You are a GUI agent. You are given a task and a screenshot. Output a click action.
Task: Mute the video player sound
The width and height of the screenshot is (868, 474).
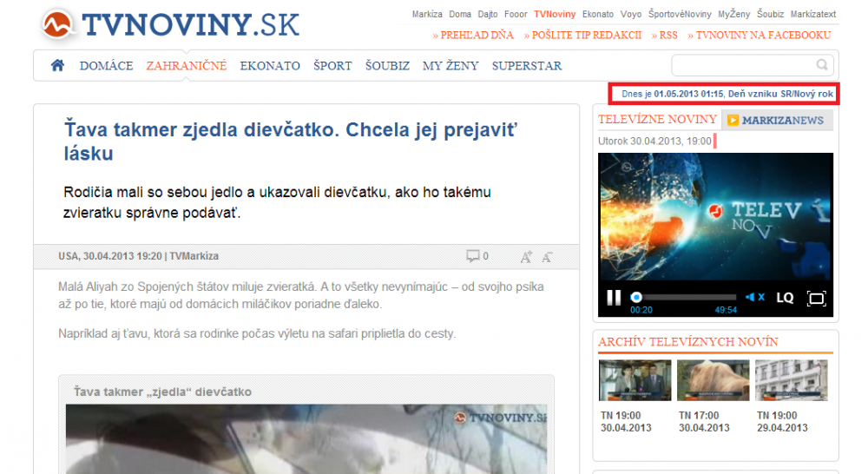pos(755,298)
